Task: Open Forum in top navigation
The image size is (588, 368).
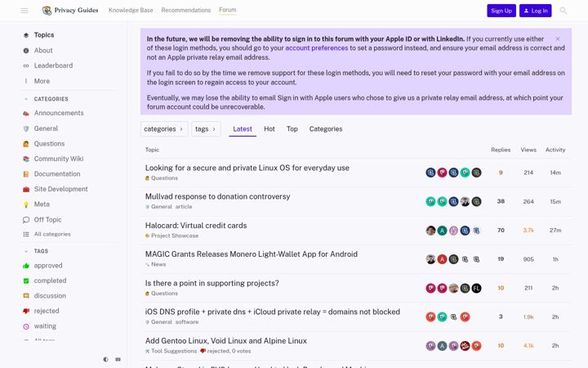Action: 228,10
